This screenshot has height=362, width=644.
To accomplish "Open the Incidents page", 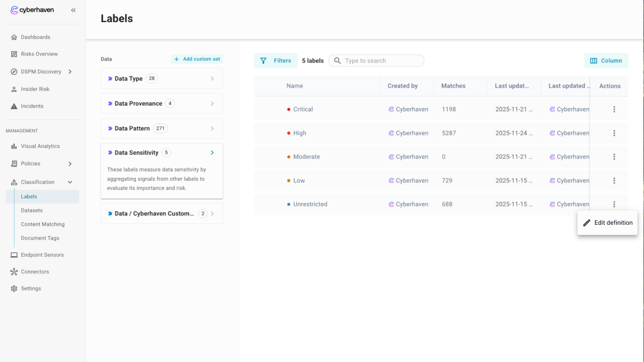I will click(32, 106).
